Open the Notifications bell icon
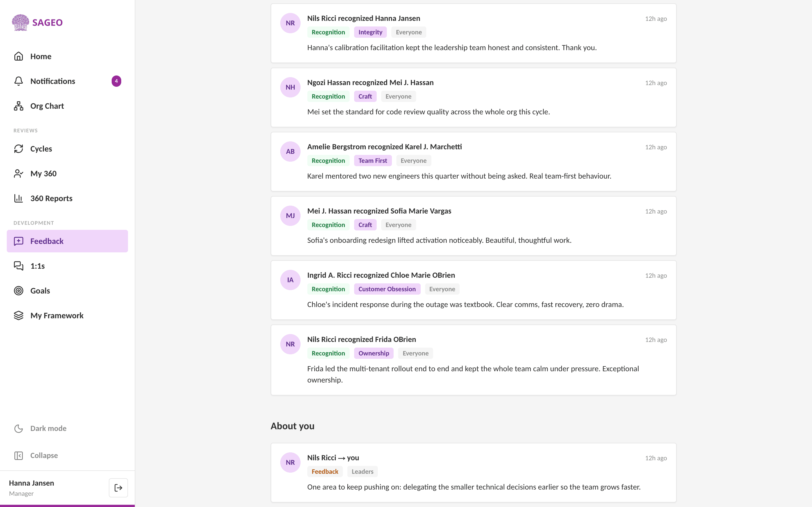 coord(18,81)
